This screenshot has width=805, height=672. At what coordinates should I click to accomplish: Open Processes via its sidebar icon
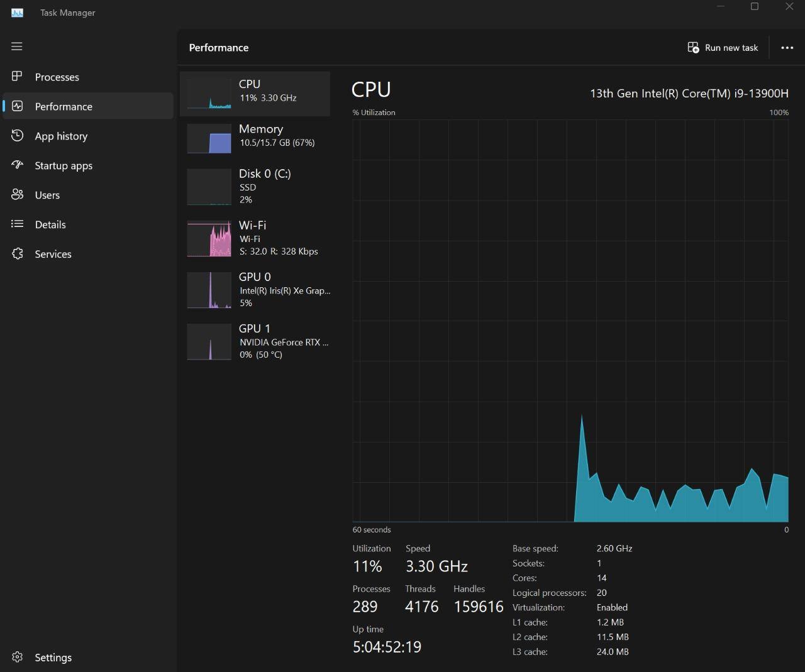tap(17, 77)
